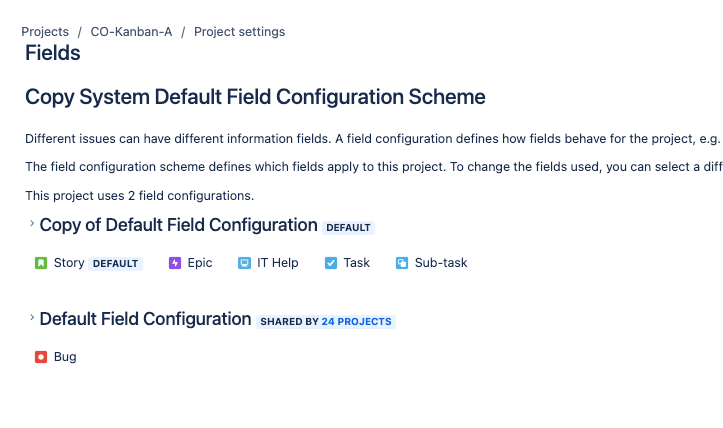Expand Copy of Default Field Configuration chevron
This screenshot has height=428, width=723.
(x=32, y=223)
